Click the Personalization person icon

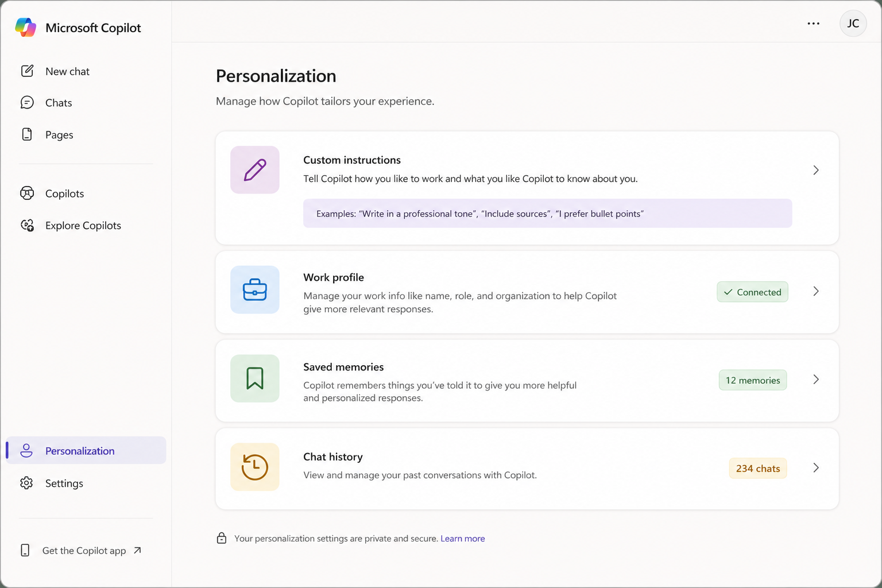coord(26,451)
